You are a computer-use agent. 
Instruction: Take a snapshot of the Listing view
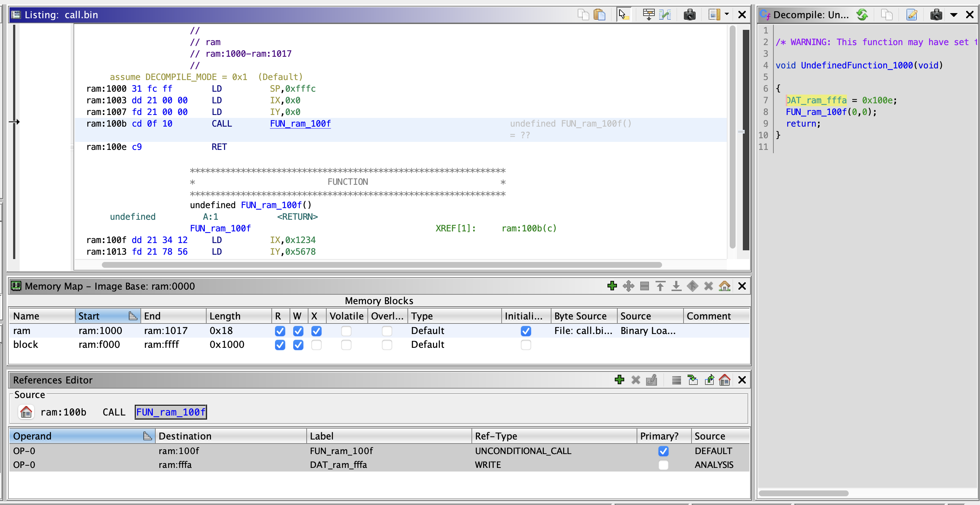pos(690,15)
